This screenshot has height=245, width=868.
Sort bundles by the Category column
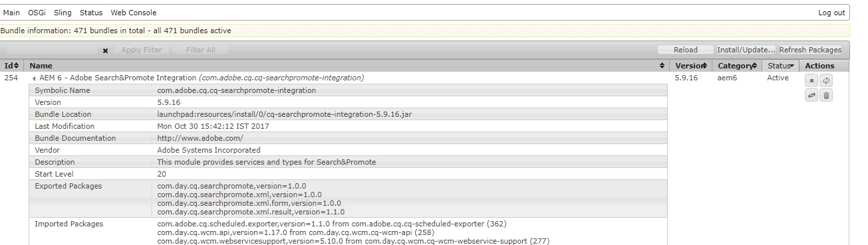point(737,66)
